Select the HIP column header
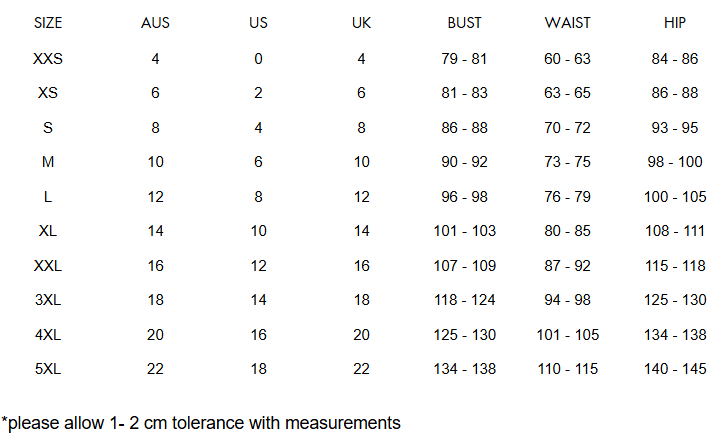The width and height of the screenshot is (725, 447). (x=675, y=23)
